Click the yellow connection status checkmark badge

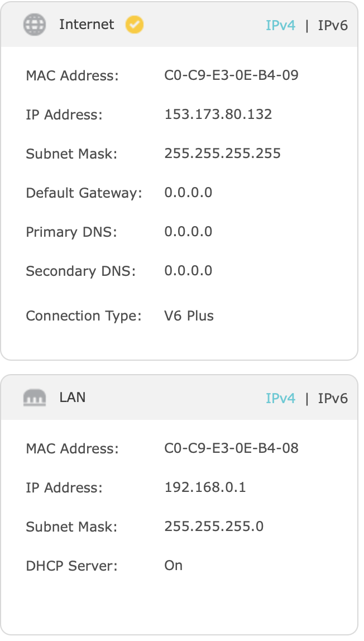[x=135, y=25]
